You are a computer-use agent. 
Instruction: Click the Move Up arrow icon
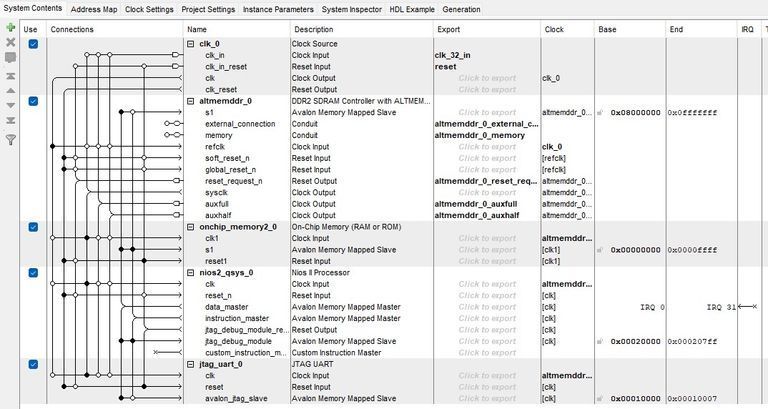pyautogui.click(x=10, y=90)
